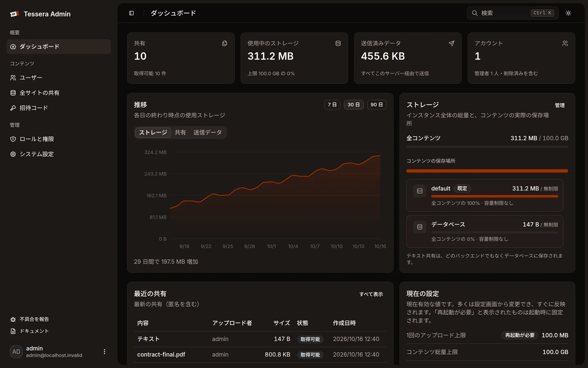Switch theme with the sun icon
This screenshot has height=368, width=588.
568,13
